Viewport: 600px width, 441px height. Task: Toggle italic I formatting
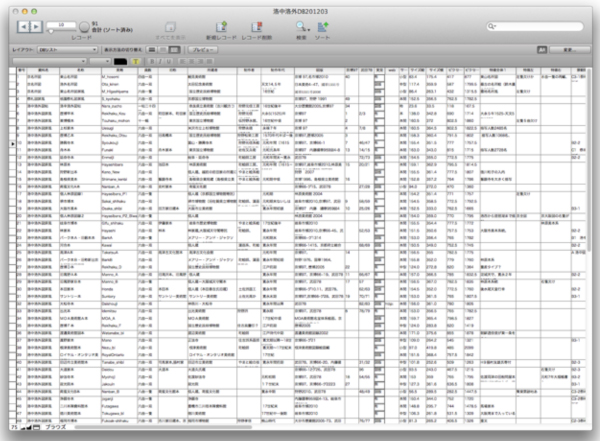(160, 61)
